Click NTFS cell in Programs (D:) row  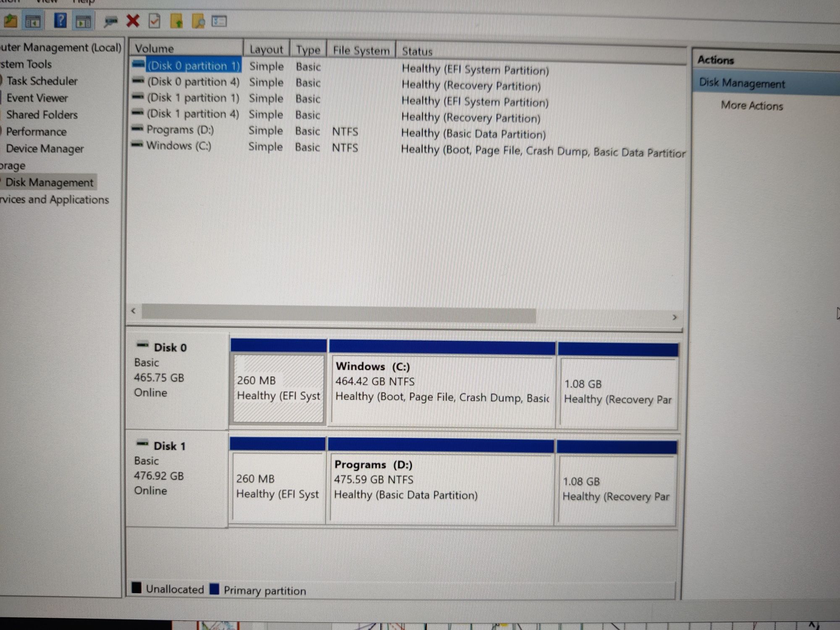click(x=345, y=131)
